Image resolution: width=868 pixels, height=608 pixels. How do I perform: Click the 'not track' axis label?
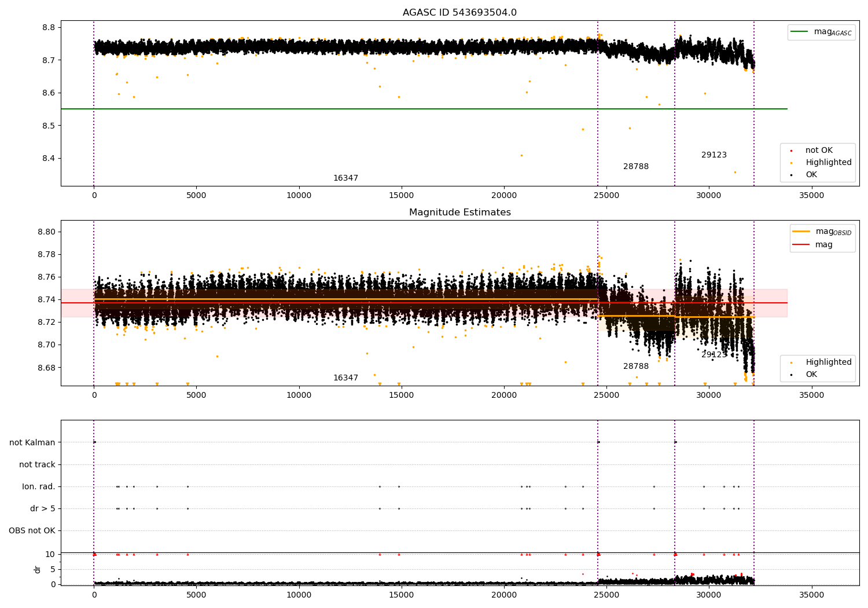click(x=37, y=464)
